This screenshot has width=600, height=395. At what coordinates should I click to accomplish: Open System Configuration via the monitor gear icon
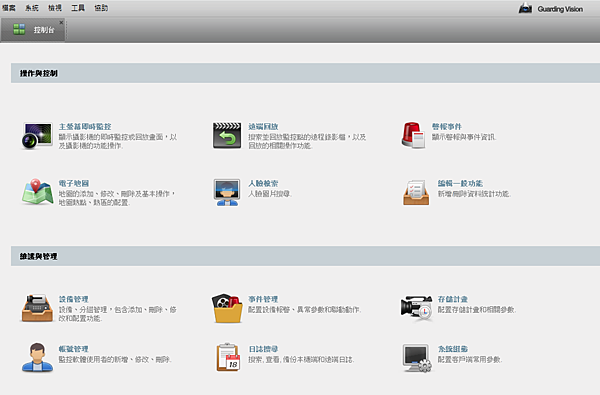click(x=417, y=358)
